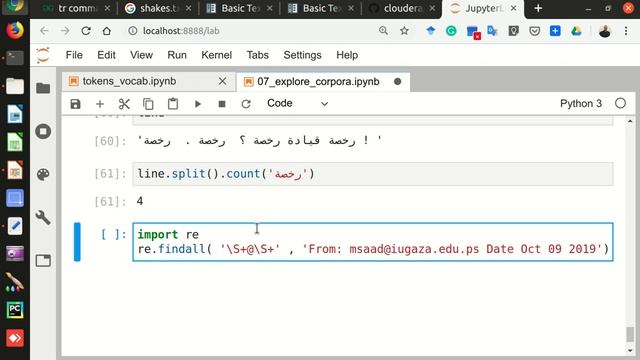Click the unsaved dot on 07_explore_corpora.ipynb tab

(398, 82)
